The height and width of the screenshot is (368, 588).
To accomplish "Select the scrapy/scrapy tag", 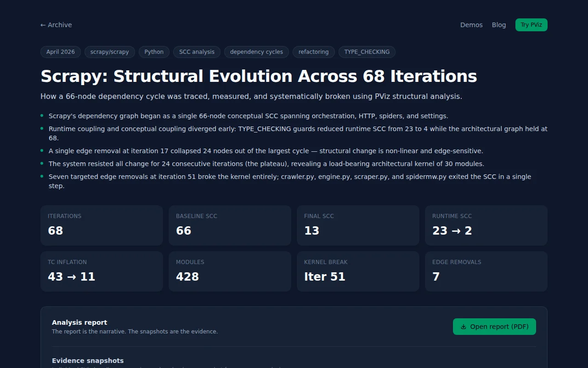I will pyautogui.click(x=110, y=52).
